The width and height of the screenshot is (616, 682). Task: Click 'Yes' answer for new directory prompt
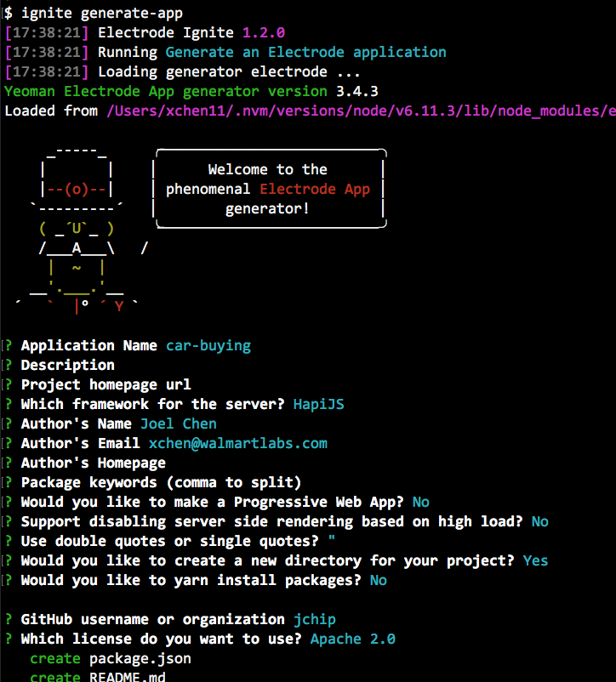[535, 560]
